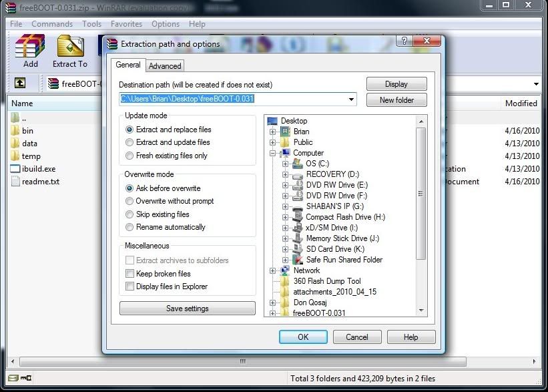Viewport: 548px width, 392px height.
Task: Click the readme.txt file icon
Action: [15, 181]
